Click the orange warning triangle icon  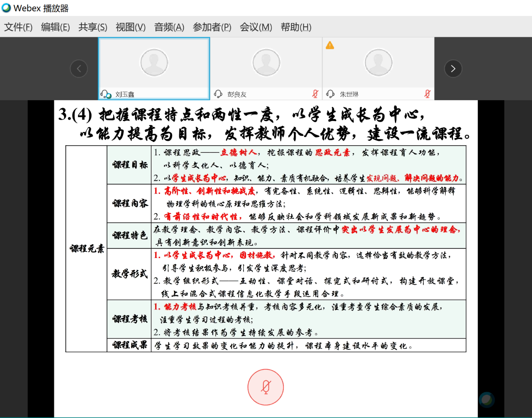[330, 45]
